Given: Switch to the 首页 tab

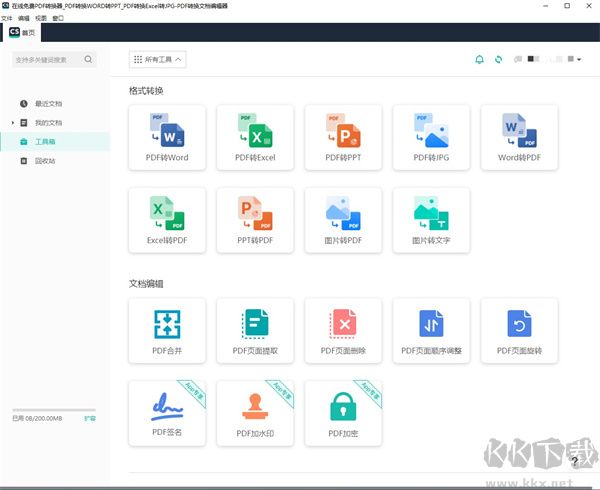Looking at the screenshot, I should (22, 33).
